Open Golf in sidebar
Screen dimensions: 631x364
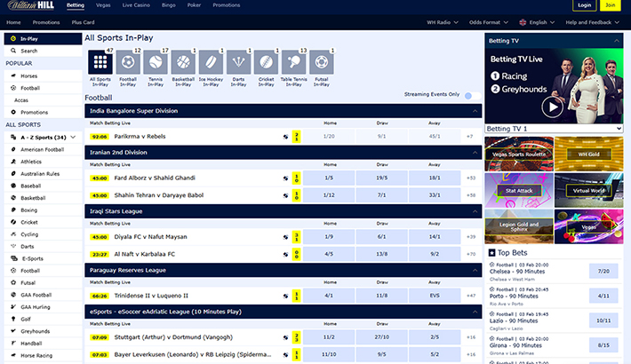[43, 319]
